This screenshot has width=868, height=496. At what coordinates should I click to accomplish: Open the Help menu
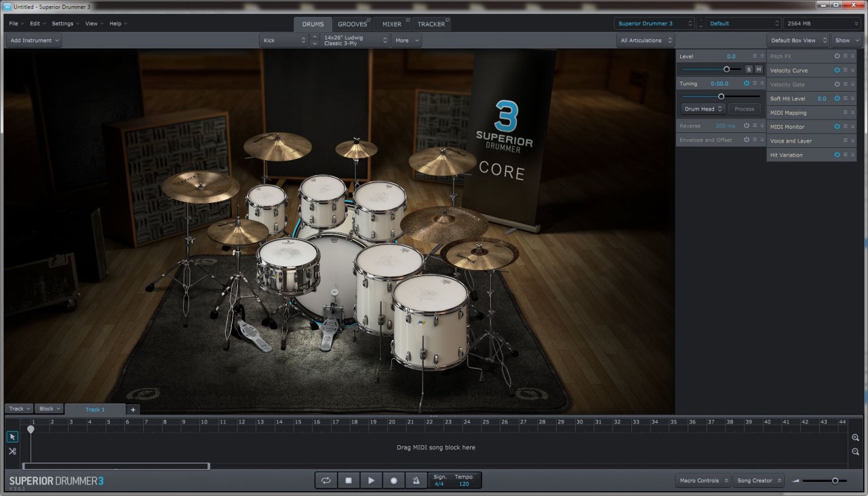[118, 24]
